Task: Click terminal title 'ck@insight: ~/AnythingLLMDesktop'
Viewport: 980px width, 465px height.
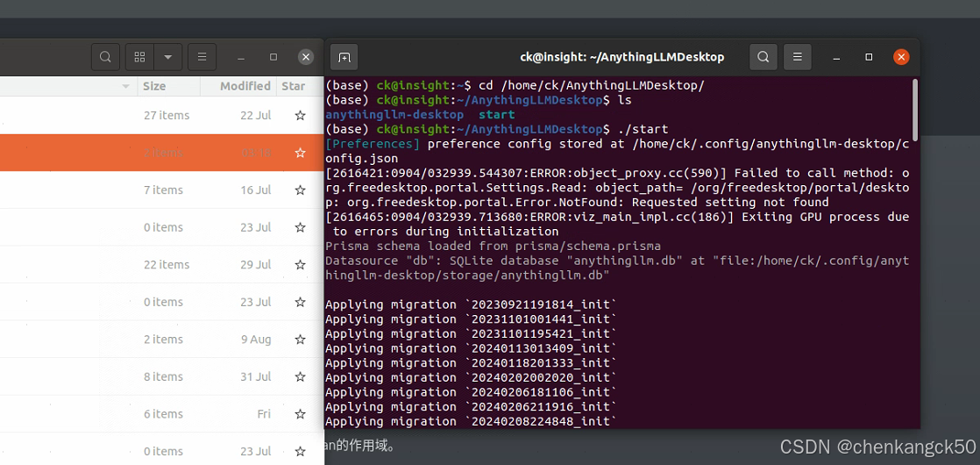Action: (x=621, y=57)
